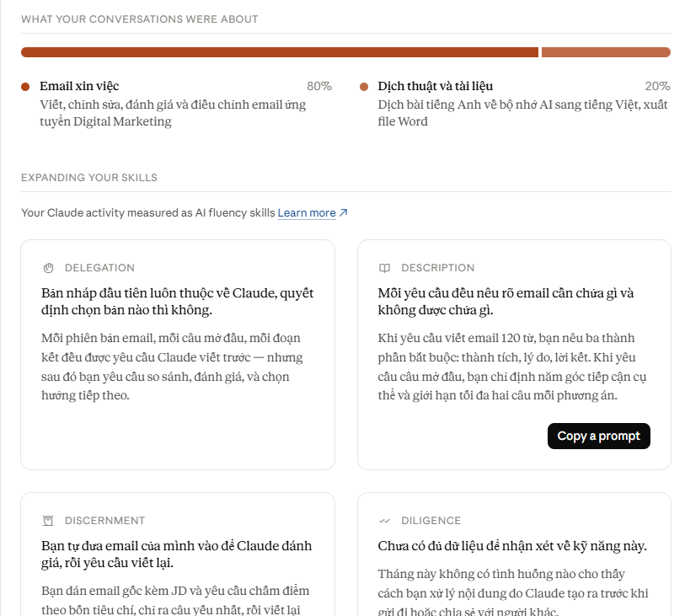Click the 20% value for Dịch thuật và tài liệu

coord(657,86)
